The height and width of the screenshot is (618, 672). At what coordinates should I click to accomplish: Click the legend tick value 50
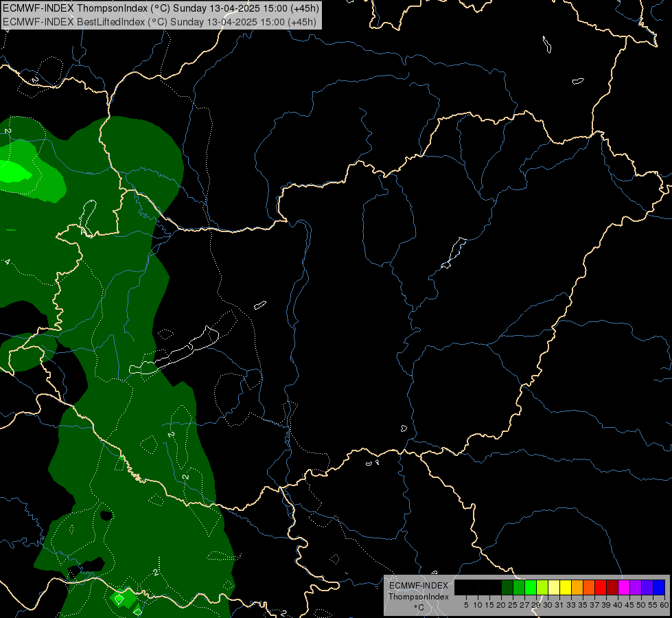tap(642, 605)
